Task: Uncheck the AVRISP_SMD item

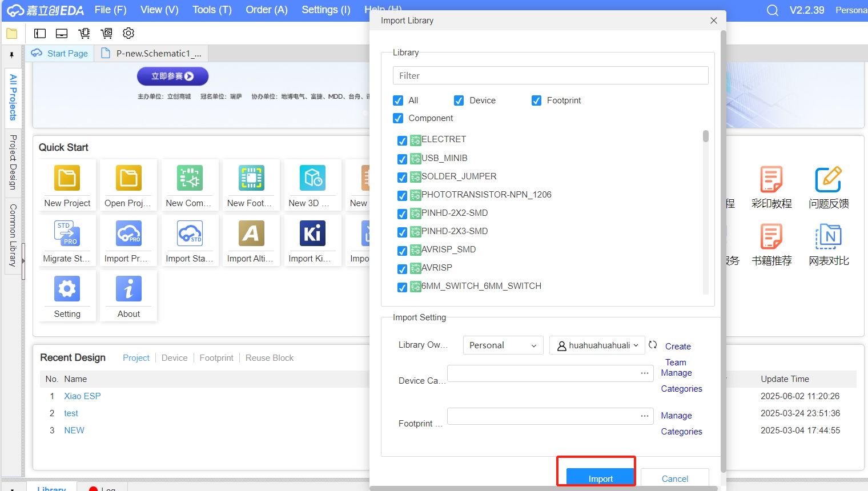Action: tap(402, 251)
